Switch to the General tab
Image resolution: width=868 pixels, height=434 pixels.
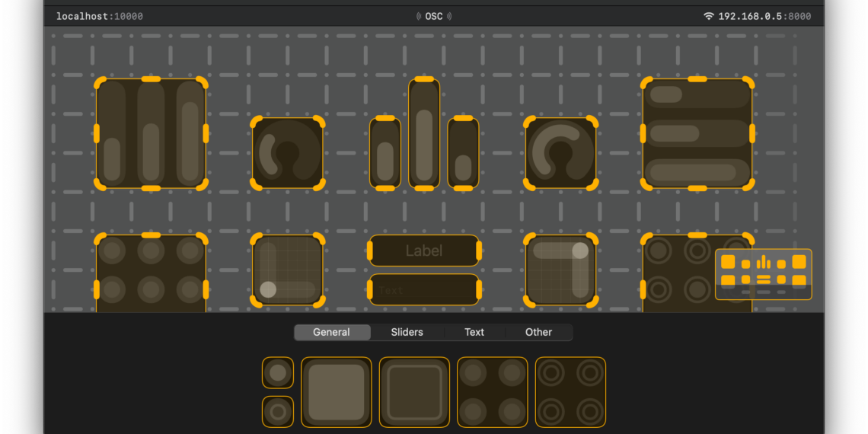pyautogui.click(x=332, y=332)
